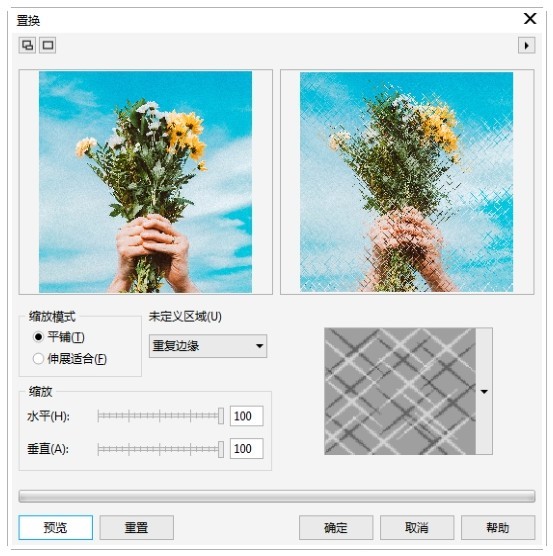Image resolution: width=553 pixels, height=556 pixels.
Task: Switch to single-pane preview icon
Action: coord(48,45)
